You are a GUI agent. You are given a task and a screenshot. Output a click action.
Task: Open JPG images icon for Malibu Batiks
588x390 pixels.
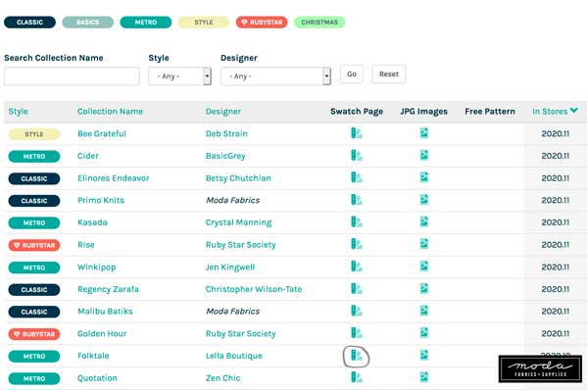423,311
